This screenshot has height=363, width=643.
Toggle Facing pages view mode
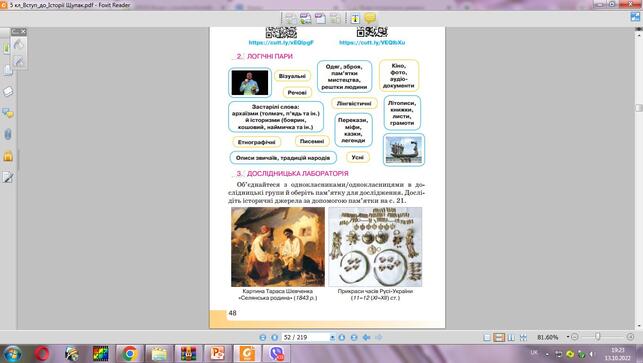click(x=511, y=337)
